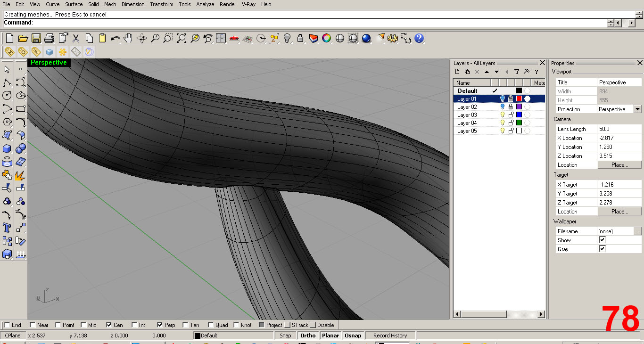Click the Zoom Extents icon
The width and height of the screenshot is (644, 344).
pos(182,38)
